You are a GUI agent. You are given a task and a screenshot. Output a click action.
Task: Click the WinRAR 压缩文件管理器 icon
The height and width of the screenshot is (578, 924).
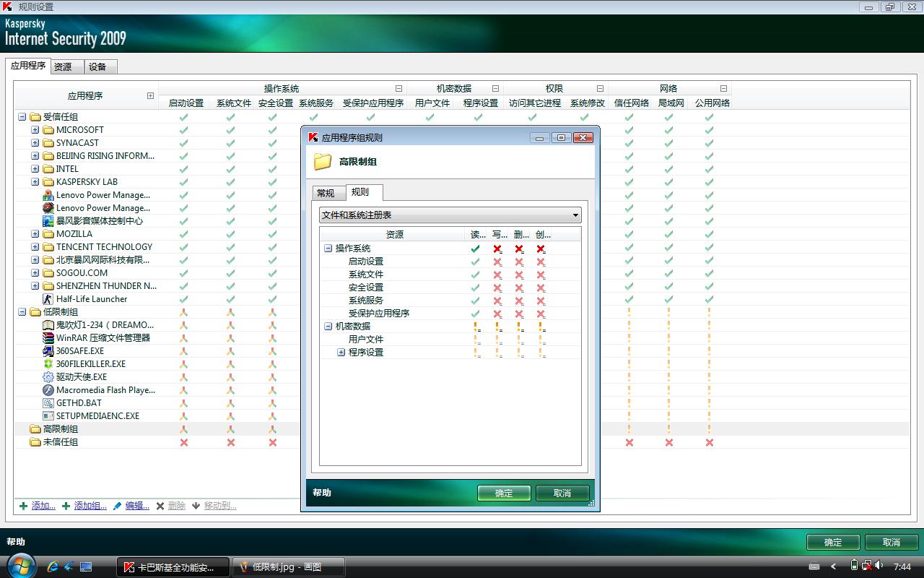click(x=48, y=338)
